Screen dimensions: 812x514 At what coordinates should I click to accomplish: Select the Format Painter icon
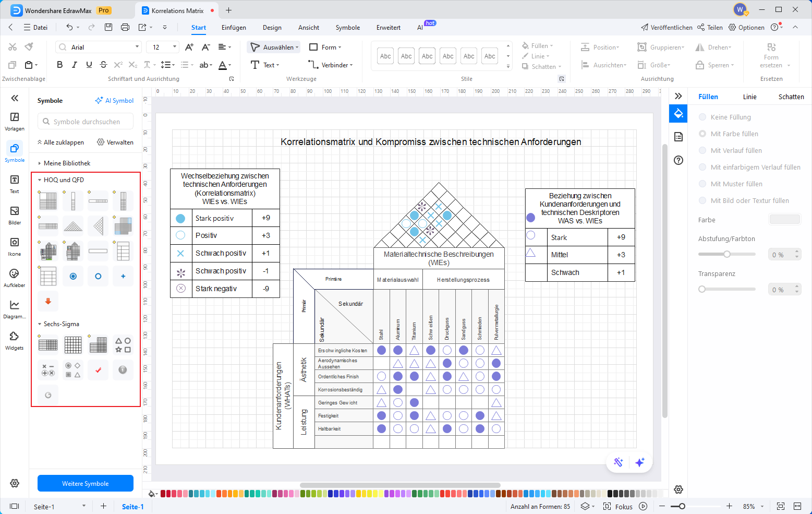tap(29, 47)
